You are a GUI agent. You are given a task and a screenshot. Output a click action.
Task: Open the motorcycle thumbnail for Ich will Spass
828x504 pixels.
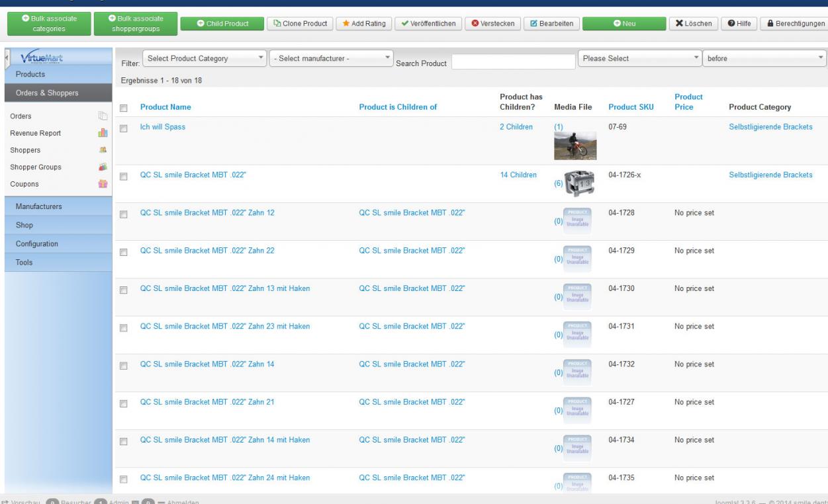[x=575, y=146]
